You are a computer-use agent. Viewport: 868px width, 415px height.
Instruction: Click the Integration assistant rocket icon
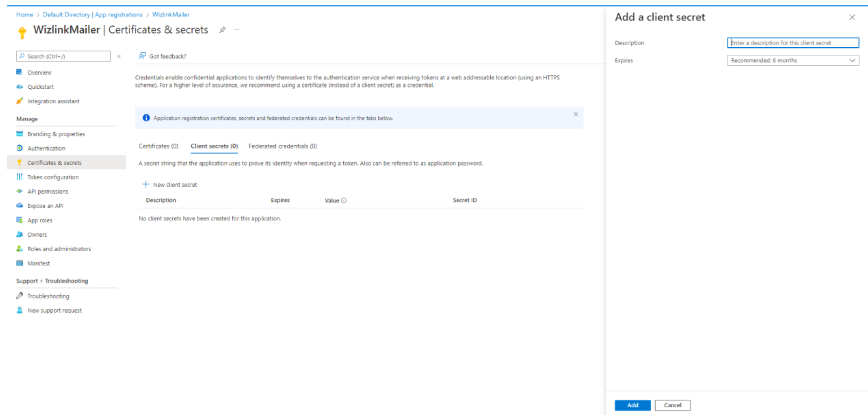(19, 101)
